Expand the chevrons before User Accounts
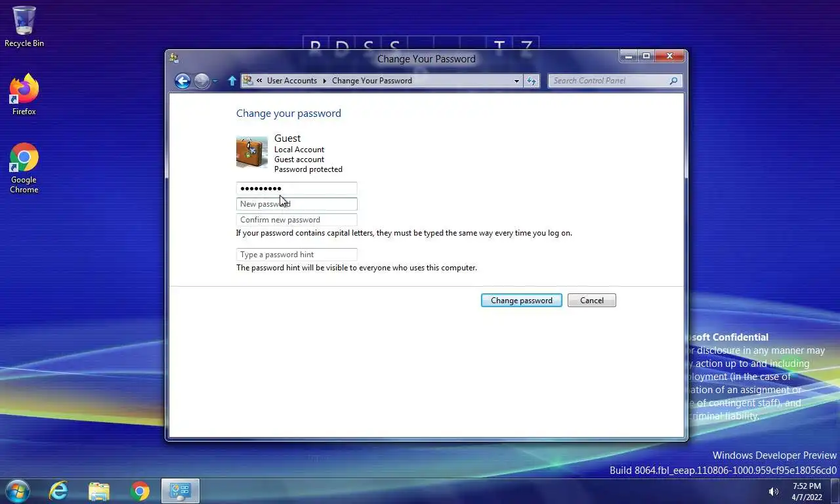This screenshot has height=504, width=840. coord(259,81)
